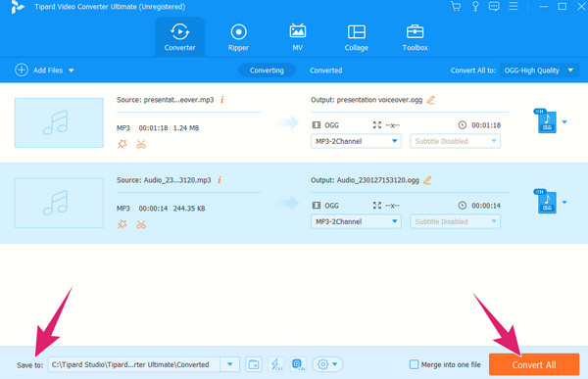Screen dimensions: 588x379
Task: Expand the Add Files dropdown arrow
Action: [x=72, y=71]
